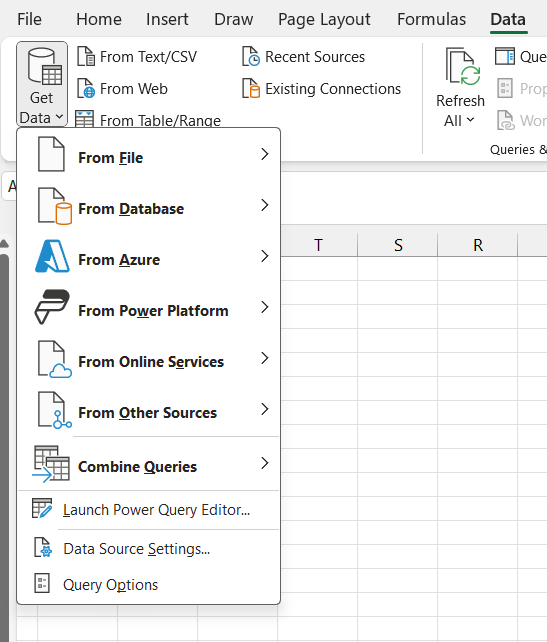This screenshot has width=547, height=642.
Task: Switch to the Home tab
Action: point(99,19)
